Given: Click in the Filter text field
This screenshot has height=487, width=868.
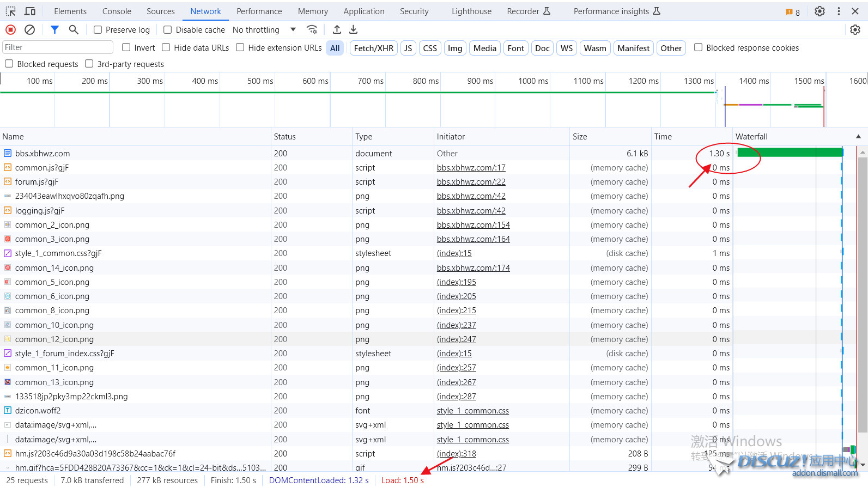Looking at the screenshot, I should [58, 47].
